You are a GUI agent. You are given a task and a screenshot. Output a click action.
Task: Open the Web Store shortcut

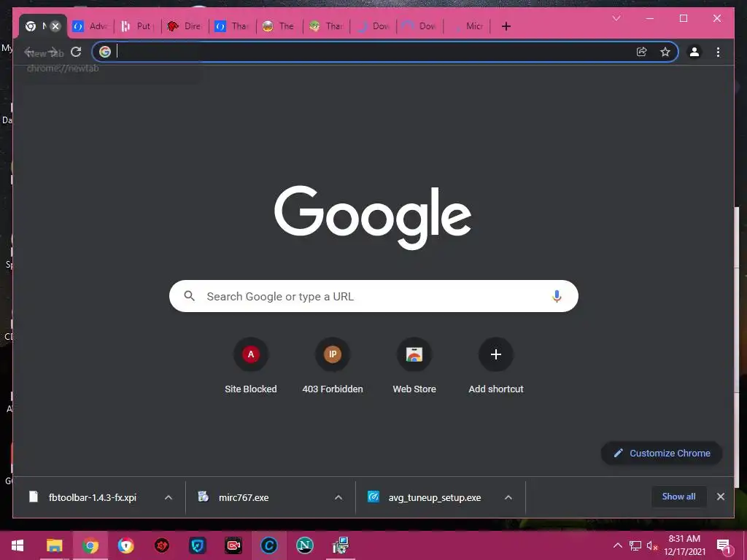click(x=414, y=366)
